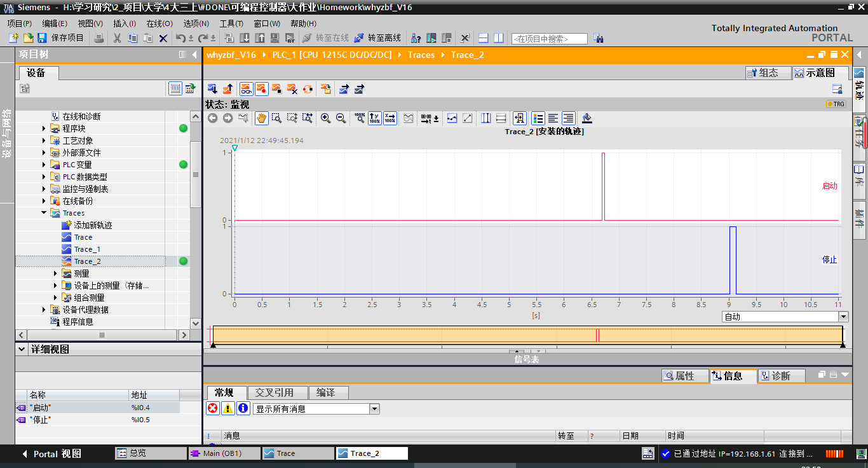Click the undo arrow icon
Viewport: 868px width, 468px height.
pyautogui.click(x=180, y=38)
